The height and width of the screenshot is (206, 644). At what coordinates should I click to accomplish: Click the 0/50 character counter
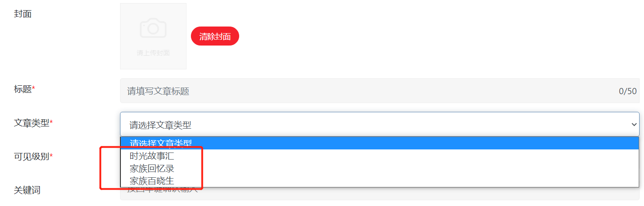[x=628, y=92]
